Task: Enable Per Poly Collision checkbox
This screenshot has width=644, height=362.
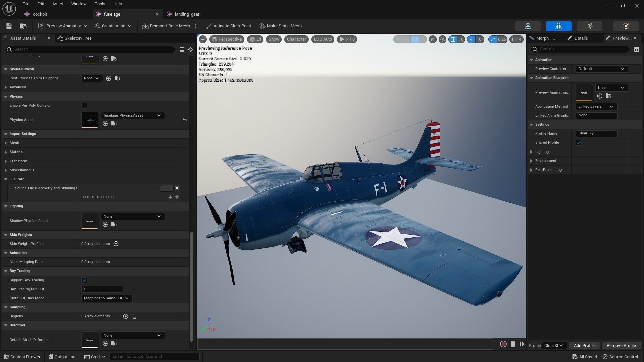Action: (84, 106)
